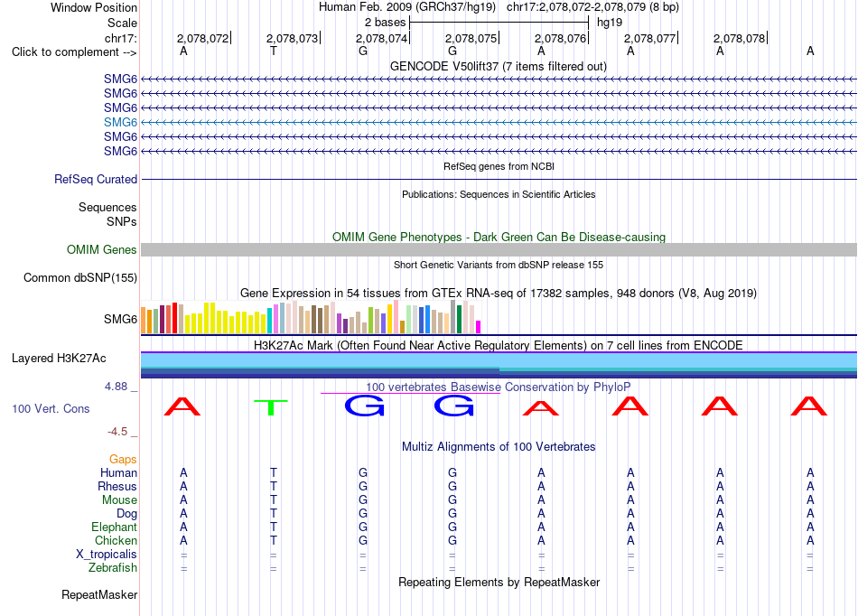This screenshot has width=858, height=616.
Task: Click the SMG6 label beside GTEx bar chart
Action: (x=120, y=319)
